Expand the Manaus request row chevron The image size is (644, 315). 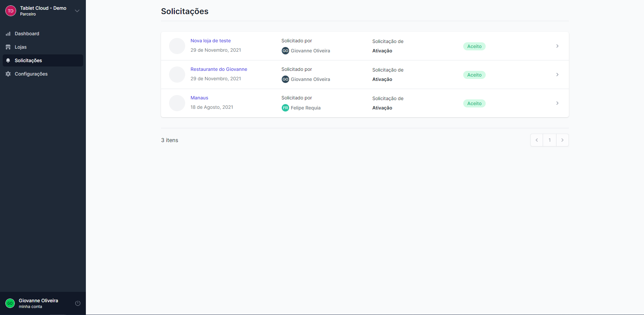[x=557, y=103]
